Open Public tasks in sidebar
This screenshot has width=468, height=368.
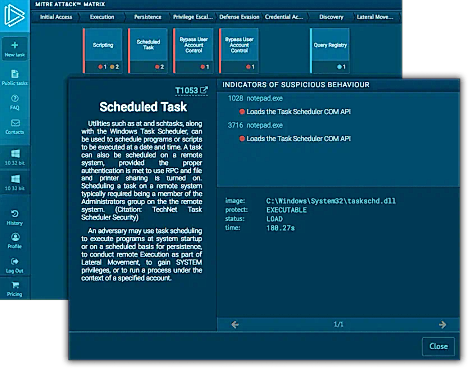(15, 78)
